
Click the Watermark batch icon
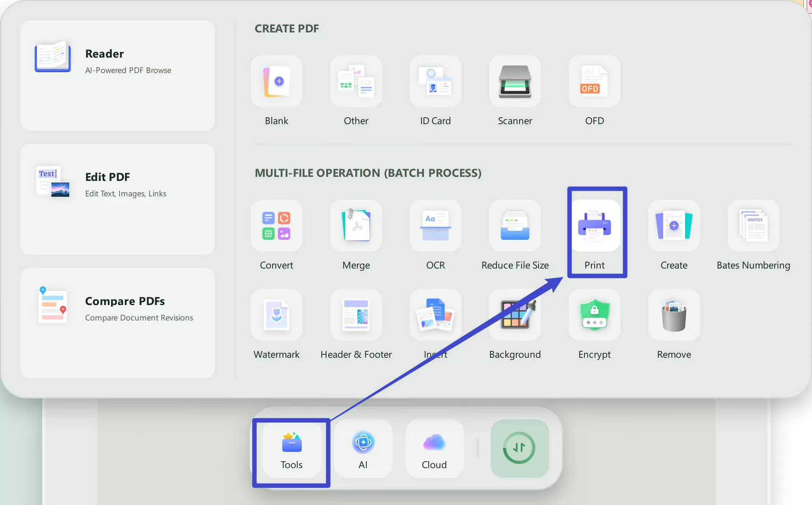(x=277, y=315)
